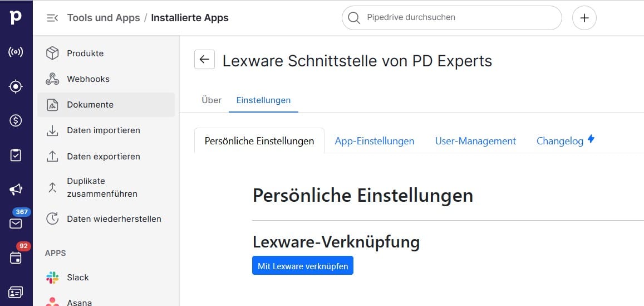Click the Webhooks icon
Image resolution: width=644 pixels, height=306 pixels.
point(52,79)
